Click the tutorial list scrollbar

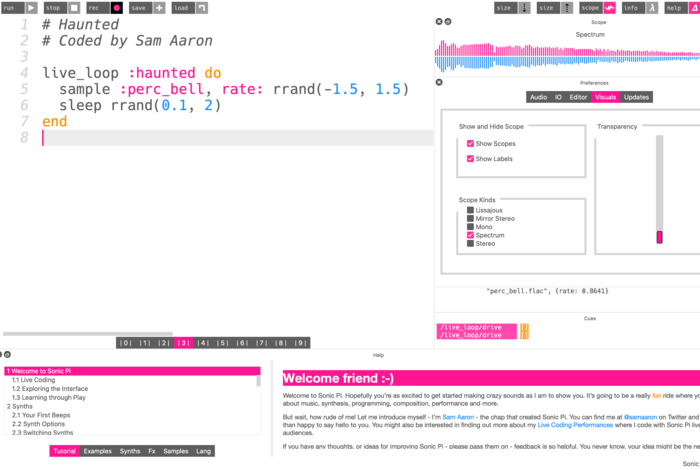pyautogui.click(x=258, y=381)
